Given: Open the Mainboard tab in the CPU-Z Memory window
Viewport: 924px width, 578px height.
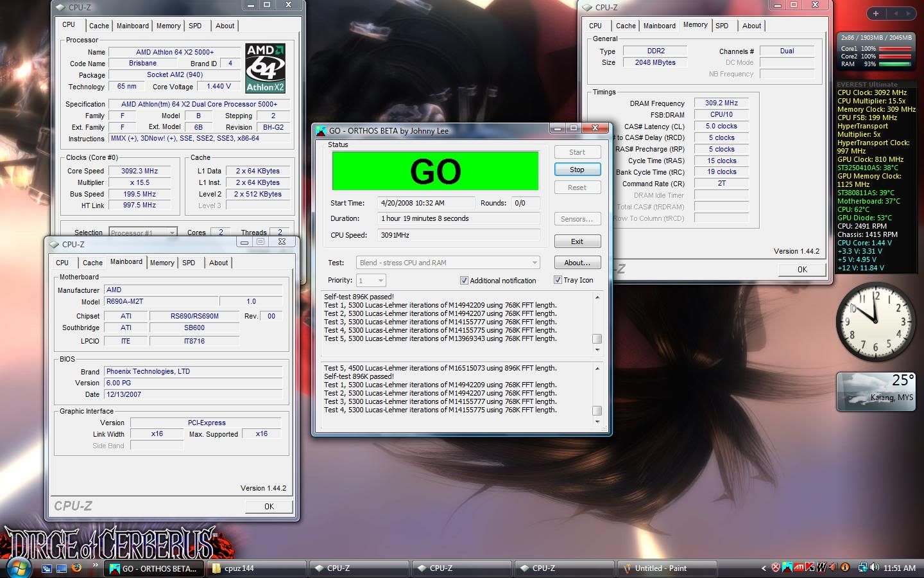Looking at the screenshot, I should coord(659,26).
